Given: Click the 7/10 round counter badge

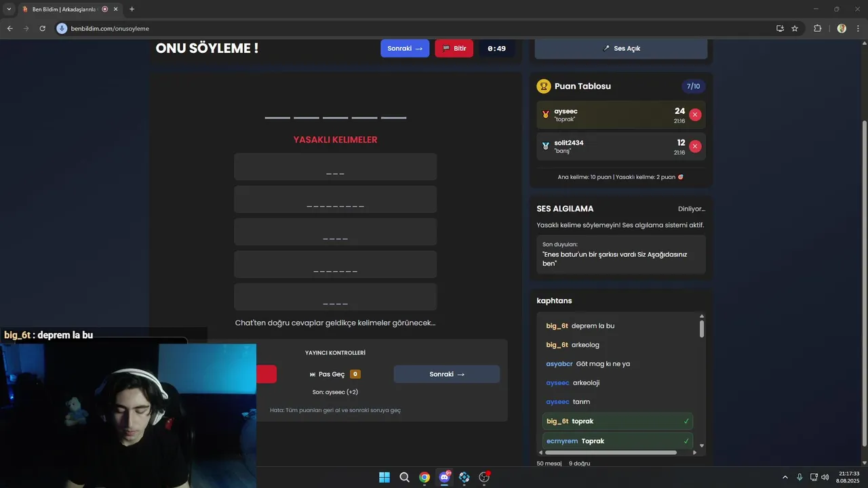Looking at the screenshot, I should click(x=693, y=87).
